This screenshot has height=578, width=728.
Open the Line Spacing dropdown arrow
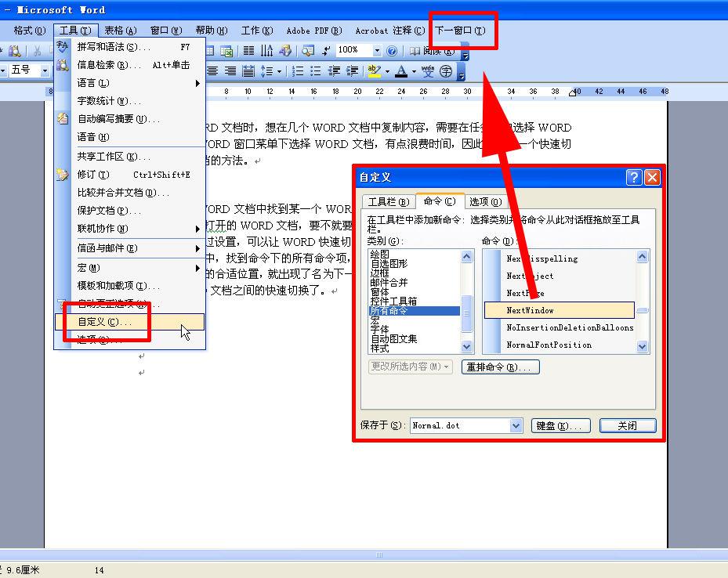279,71
